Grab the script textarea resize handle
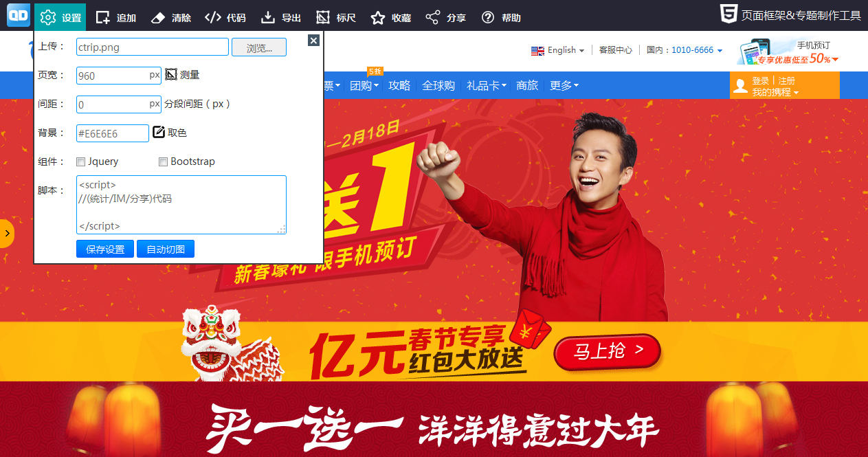The height and width of the screenshot is (457, 868). click(281, 229)
